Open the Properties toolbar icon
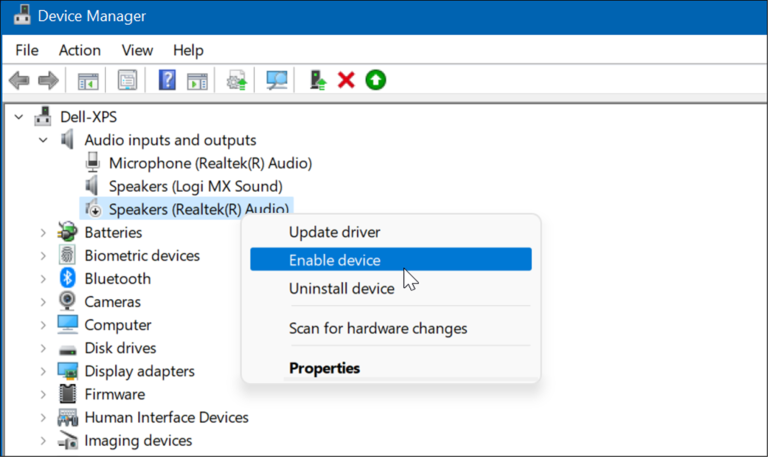 [x=127, y=80]
